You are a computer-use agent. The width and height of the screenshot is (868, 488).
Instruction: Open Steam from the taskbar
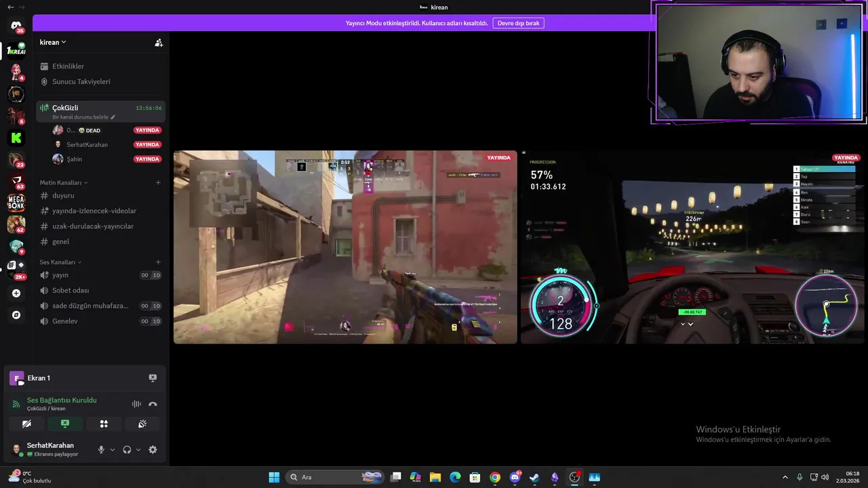[x=534, y=477]
